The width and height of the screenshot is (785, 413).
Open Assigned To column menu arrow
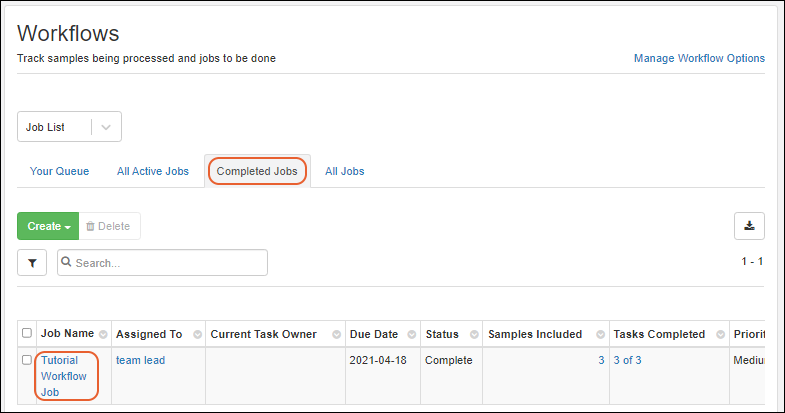(x=197, y=334)
